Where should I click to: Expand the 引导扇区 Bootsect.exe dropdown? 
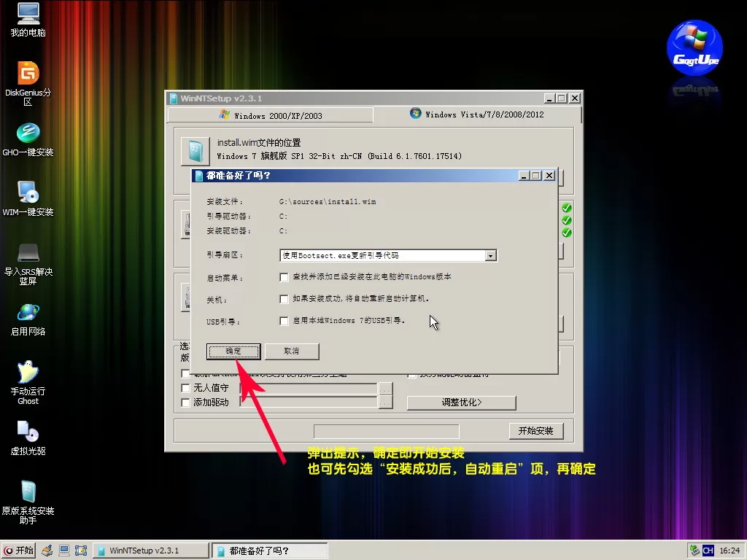(490, 256)
